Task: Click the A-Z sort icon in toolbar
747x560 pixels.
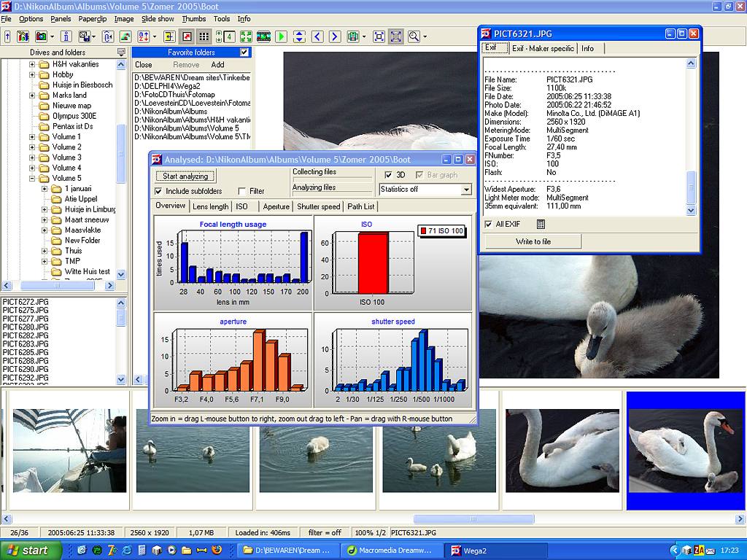Action: point(143,36)
